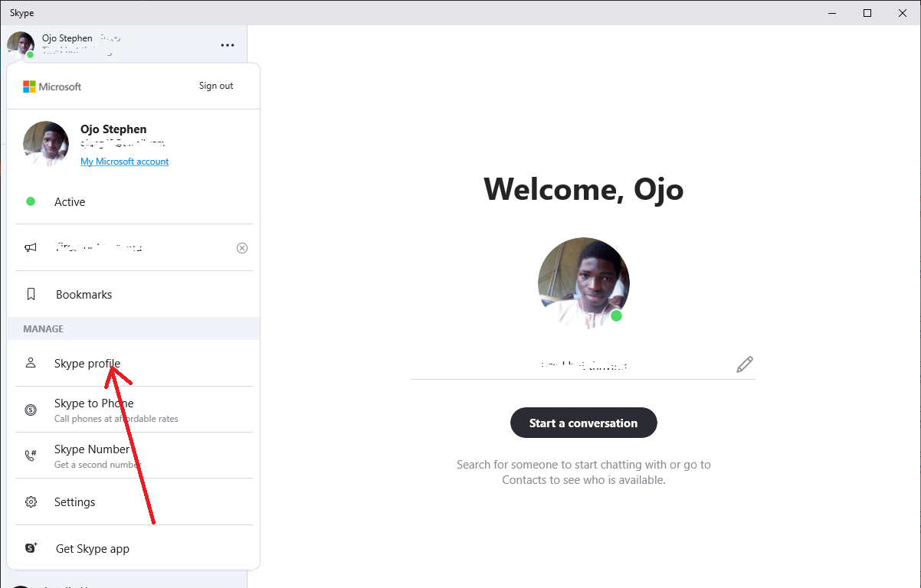Open the more options ellipsis menu

click(228, 45)
